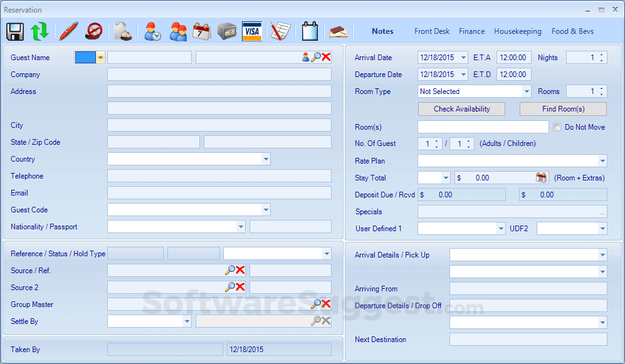Click the guest profile icon in name field
625x364 pixels.
305,58
